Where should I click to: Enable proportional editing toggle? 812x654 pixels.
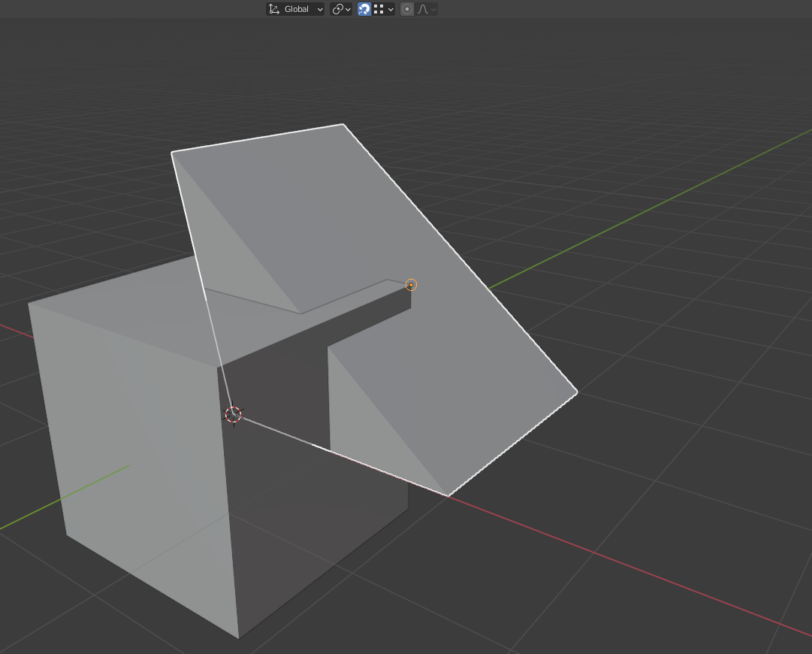[x=407, y=9]
